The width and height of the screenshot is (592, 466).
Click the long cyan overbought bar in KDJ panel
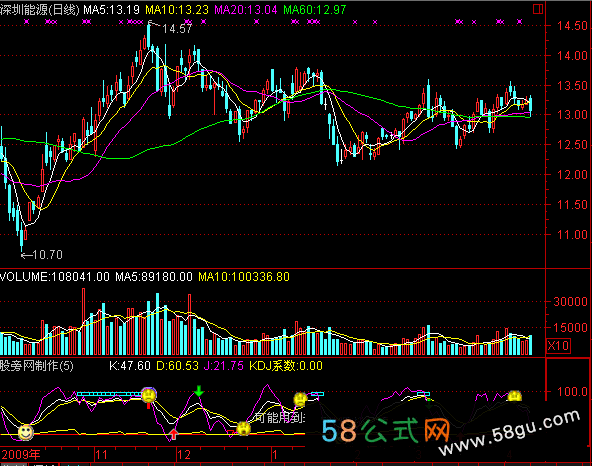click(x=110, y=394)
